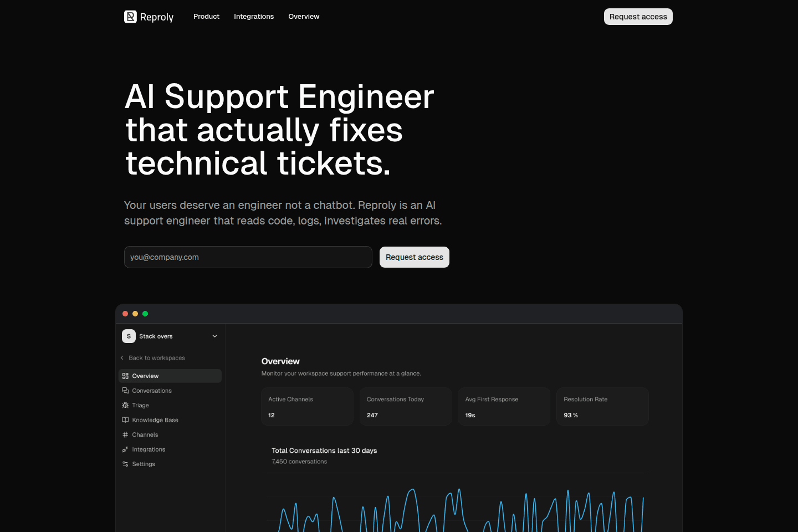The width and height of the screenshot is (798, 532).
Task: Click the Reproly brand name text
Action: [x=157, y=17]
